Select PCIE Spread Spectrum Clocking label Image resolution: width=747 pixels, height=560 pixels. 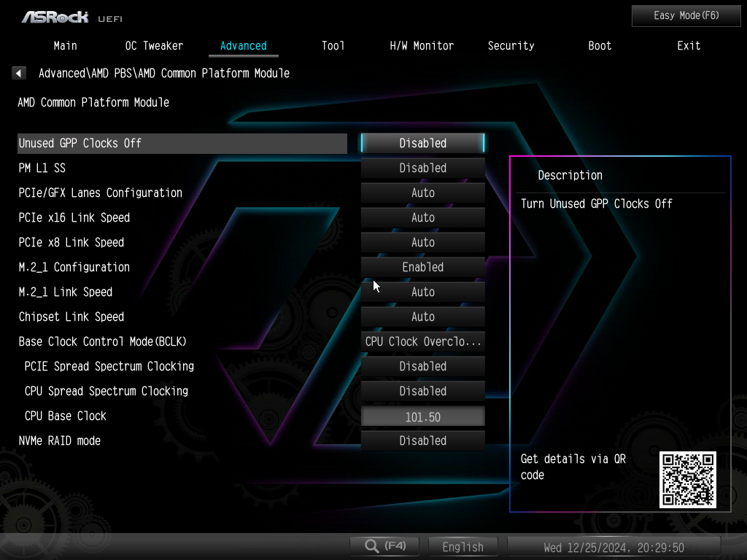(x=109, y=366)
